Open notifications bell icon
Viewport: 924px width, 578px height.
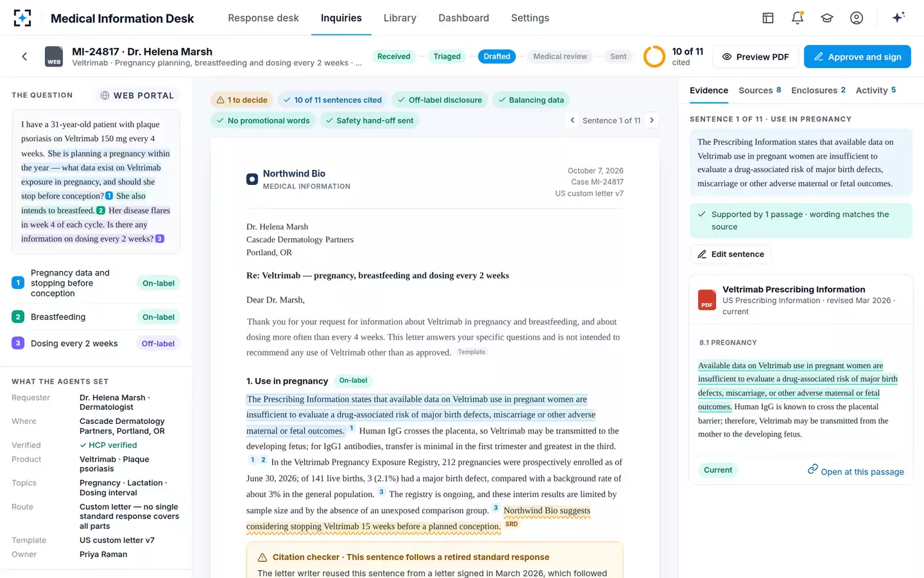(x=798, y=18)
